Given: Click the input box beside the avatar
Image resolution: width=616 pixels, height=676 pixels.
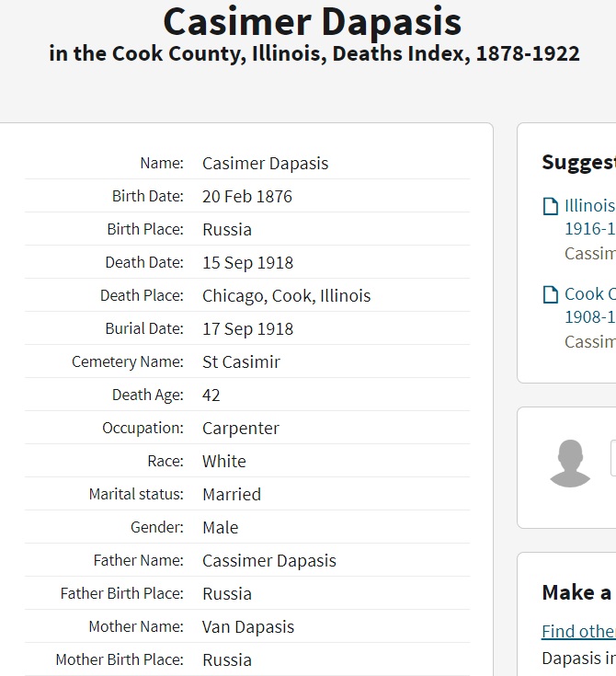Looking at the screenshot, I should [x=612, y=458].
